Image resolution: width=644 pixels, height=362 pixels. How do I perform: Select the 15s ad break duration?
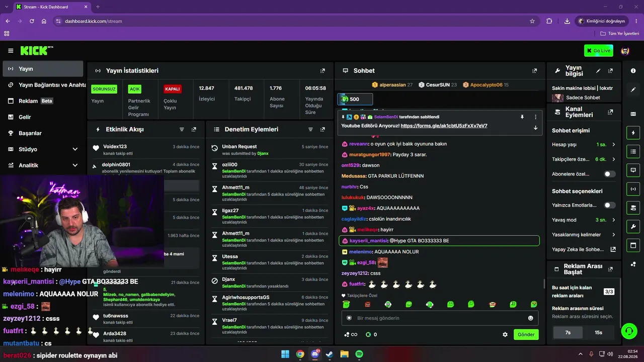pyautogui.click(x=599, y=332)
